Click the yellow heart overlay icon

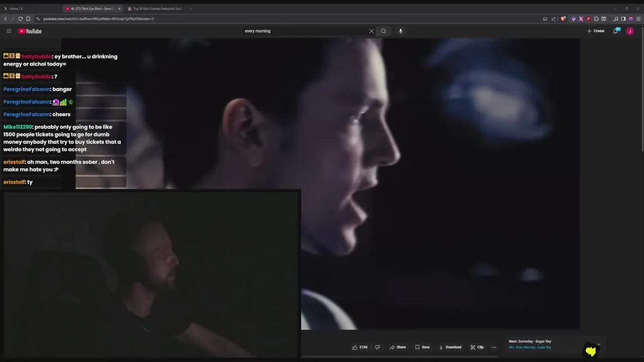tap(591, 351)
